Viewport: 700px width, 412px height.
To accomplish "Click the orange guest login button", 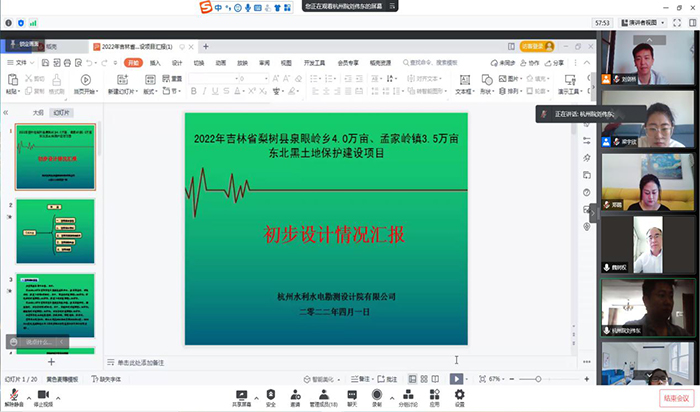I will tap(537, 46).
